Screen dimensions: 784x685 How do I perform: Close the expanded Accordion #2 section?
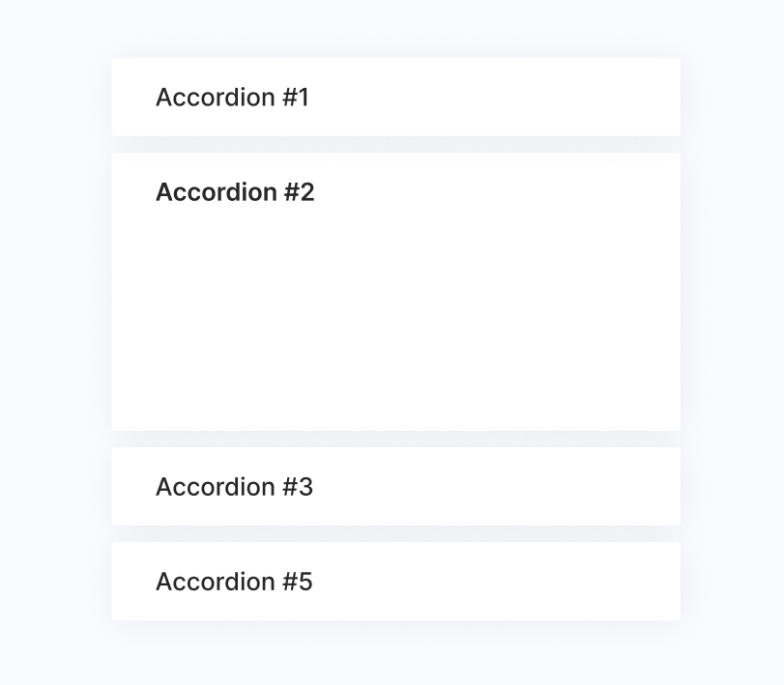[x=395, y=192]
